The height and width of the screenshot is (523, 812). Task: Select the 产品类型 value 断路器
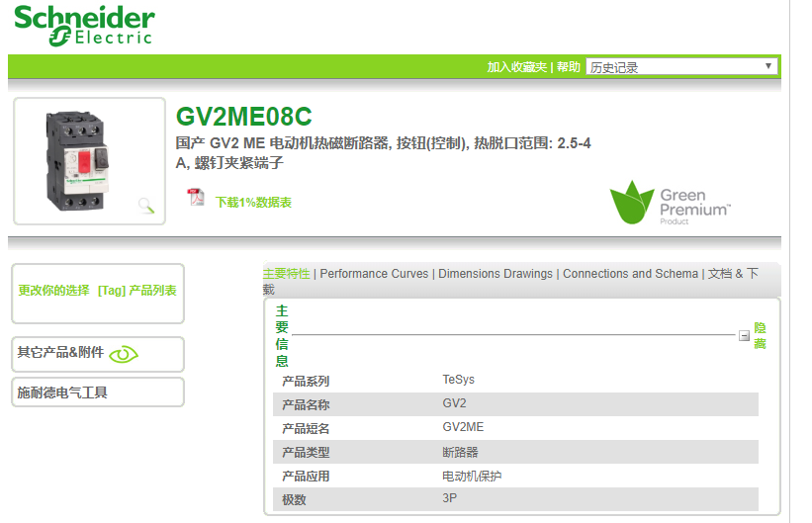pyautogui.click(x=460, y=452)
